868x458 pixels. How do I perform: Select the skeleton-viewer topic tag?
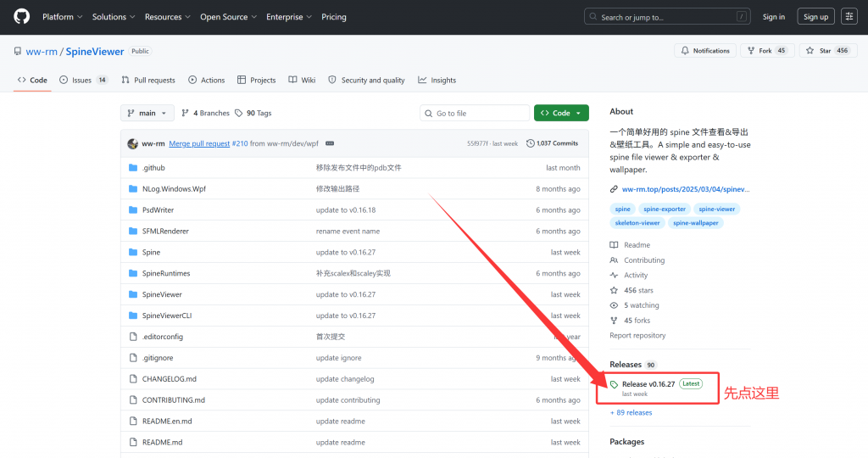click(637, 222)
